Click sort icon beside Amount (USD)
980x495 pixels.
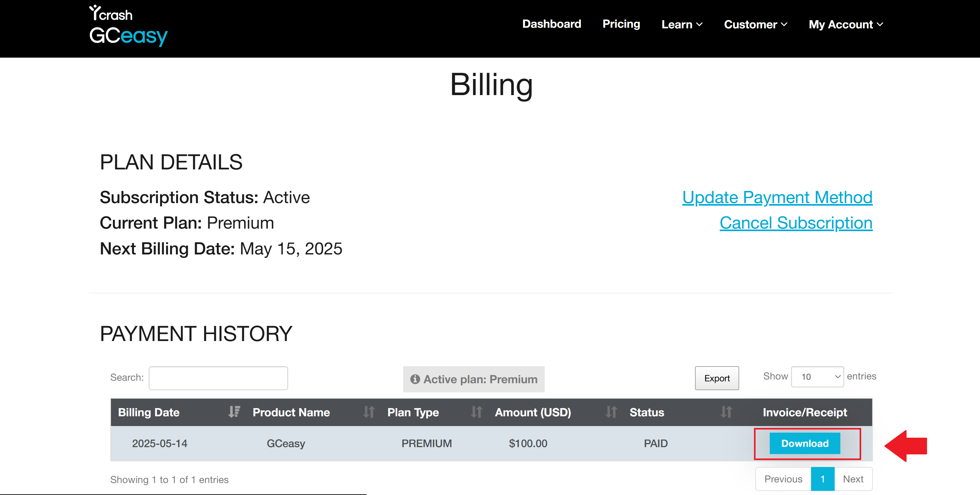point(611,412)
